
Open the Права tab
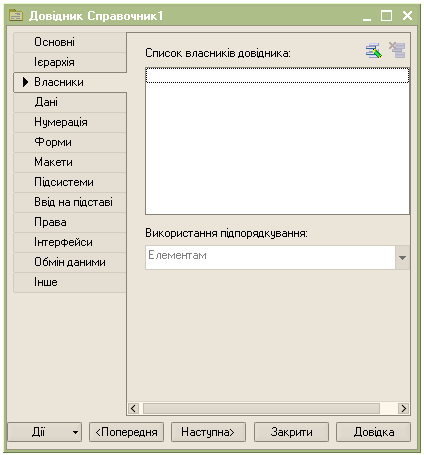click(70, 222)
